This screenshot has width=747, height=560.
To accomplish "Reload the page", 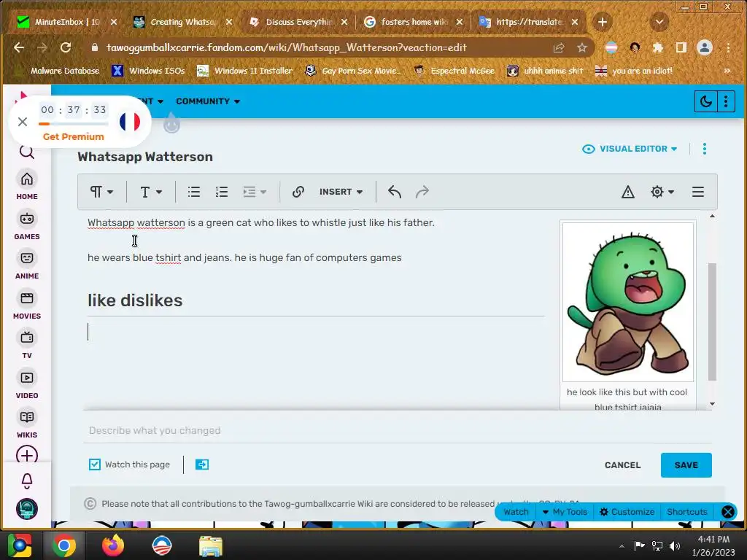I will tap(66, 47).
